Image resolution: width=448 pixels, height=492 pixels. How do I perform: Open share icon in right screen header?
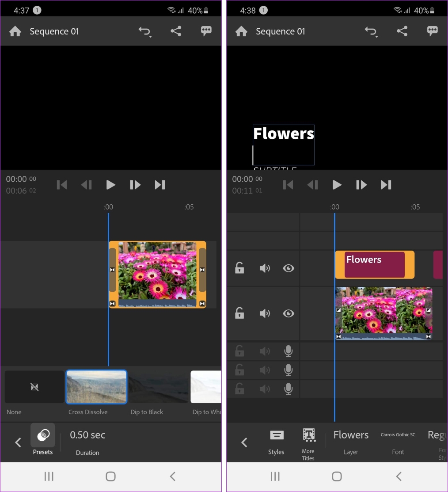[402, 31]
